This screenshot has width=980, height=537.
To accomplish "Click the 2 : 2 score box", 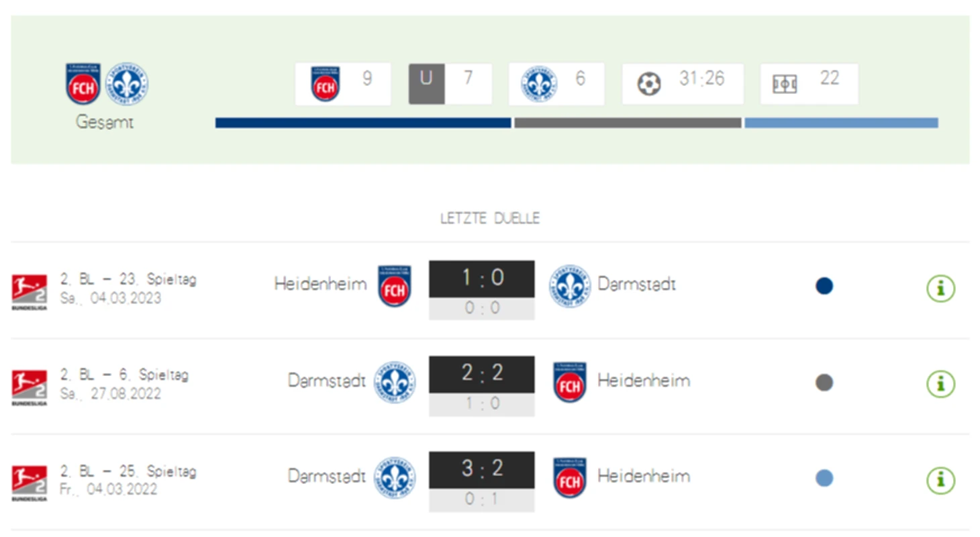I will [x=482, y=374].
